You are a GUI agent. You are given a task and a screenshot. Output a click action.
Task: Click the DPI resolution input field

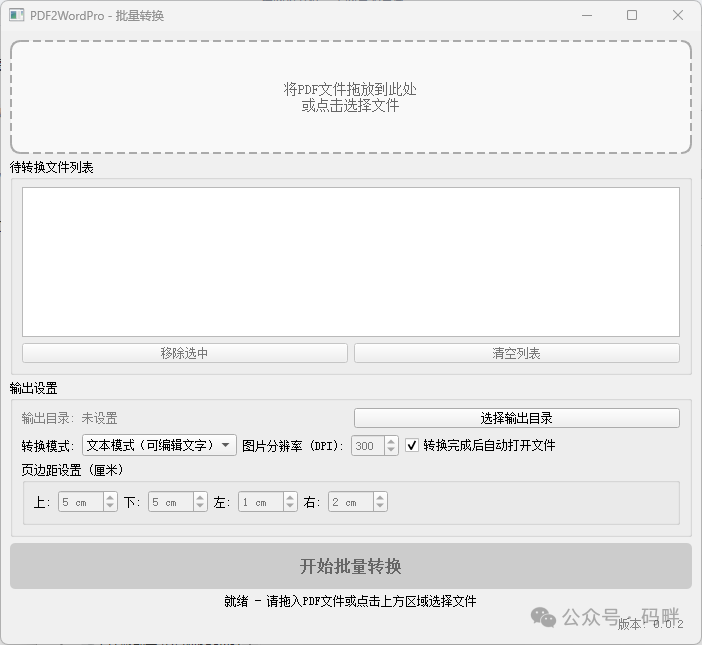click(366, 446)
